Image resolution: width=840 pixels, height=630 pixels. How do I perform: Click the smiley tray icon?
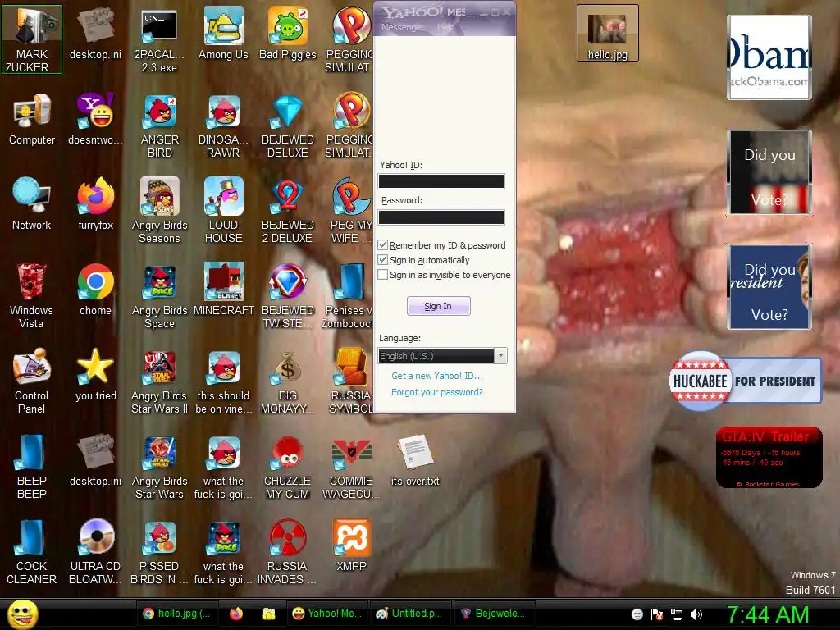pyautogui.click(x=637, y=614)
